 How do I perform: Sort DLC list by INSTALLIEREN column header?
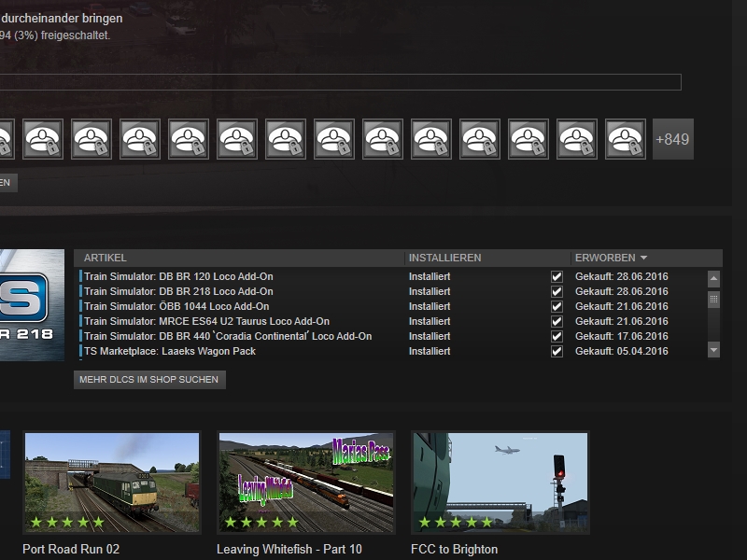(x=444, y=258)
